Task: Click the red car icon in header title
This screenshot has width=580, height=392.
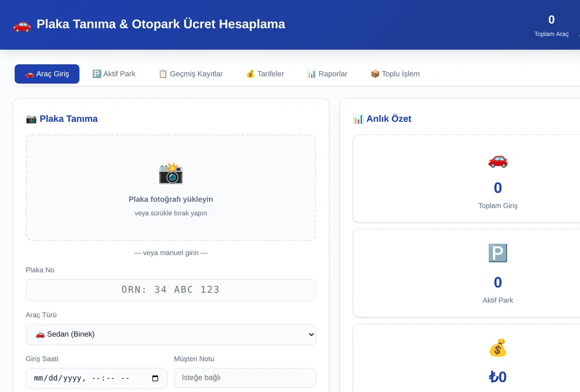Action: click(x=22, y=24)
